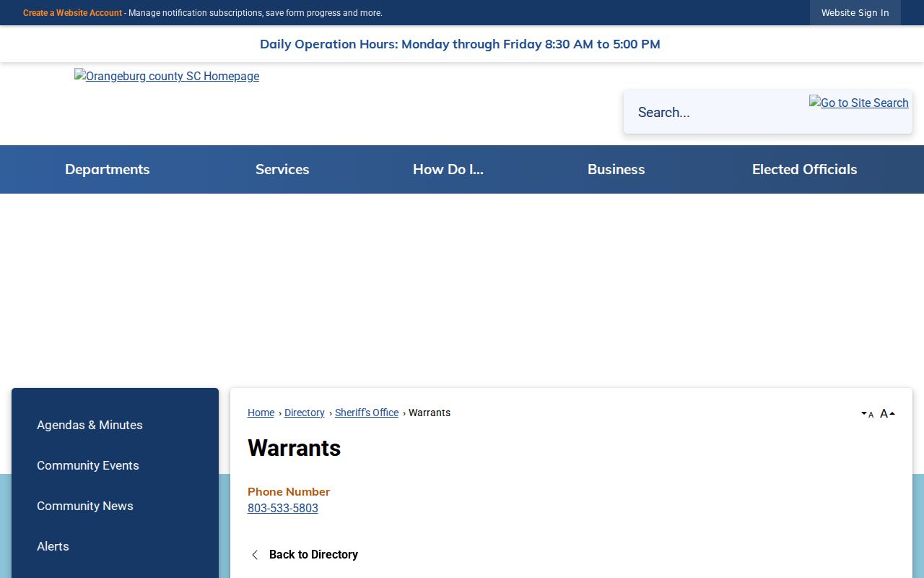Click the Daily Operation Hours notice text

pyautogui.click(x=460, y=44)
